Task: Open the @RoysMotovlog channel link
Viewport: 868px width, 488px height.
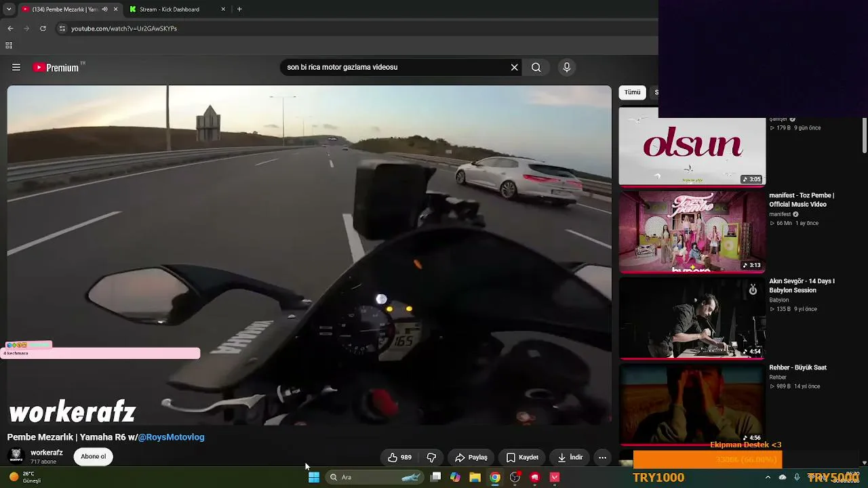Action: pyautogui.click(x=171, y=437)
